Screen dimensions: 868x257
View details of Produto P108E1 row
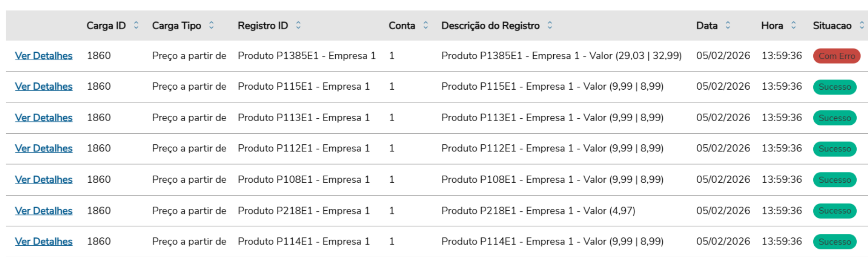click(43, 180)
